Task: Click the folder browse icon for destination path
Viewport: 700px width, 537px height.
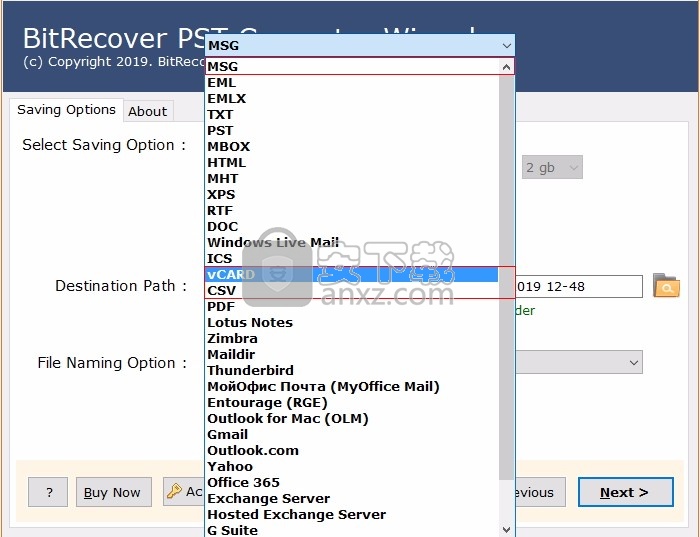Action: pyautogui.click(x=666, y=286)
